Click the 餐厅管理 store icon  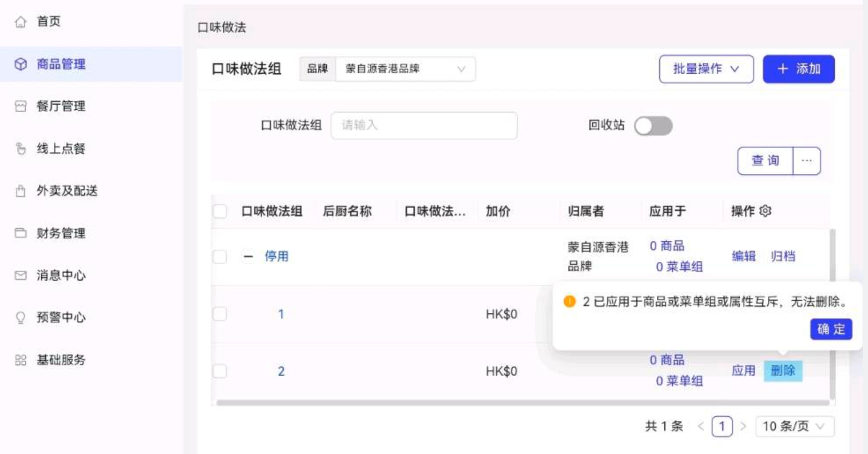pos(21,106)
